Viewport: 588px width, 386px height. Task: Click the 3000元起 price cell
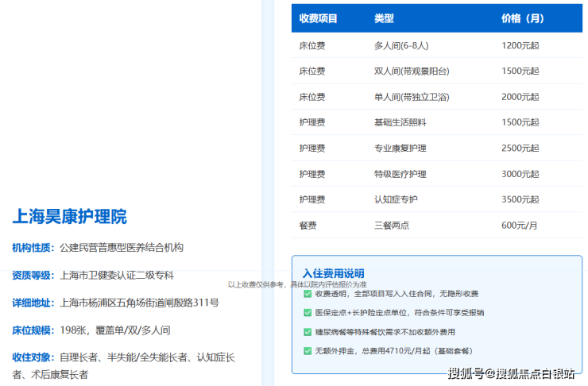click(520, 174)
